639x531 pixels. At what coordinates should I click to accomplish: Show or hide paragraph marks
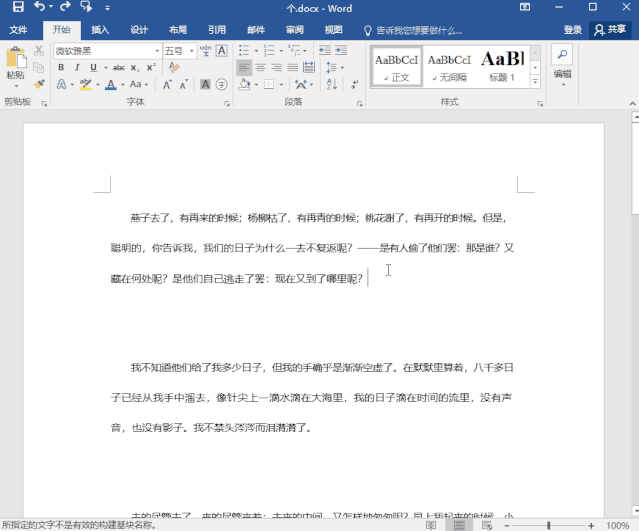[355, 84]
